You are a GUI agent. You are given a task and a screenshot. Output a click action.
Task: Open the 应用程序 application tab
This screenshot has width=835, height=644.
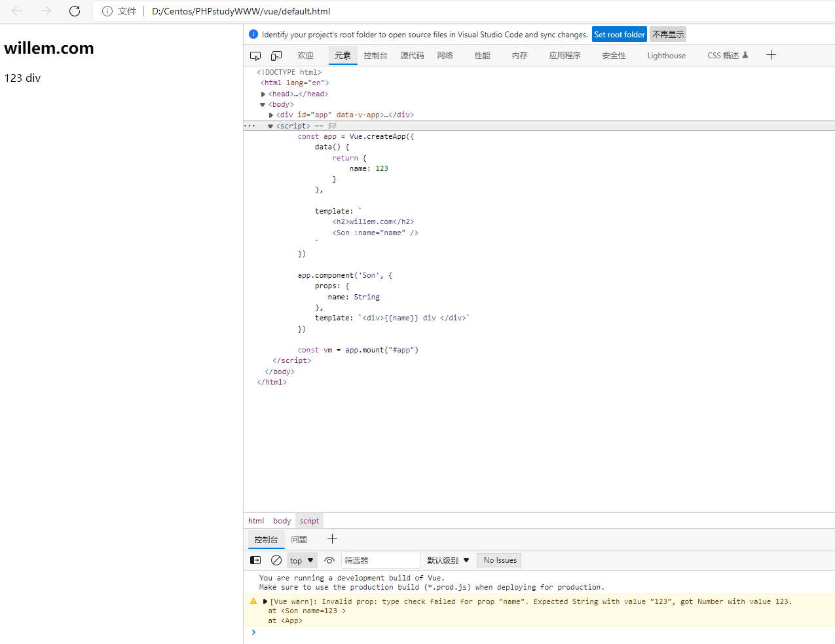565,56
